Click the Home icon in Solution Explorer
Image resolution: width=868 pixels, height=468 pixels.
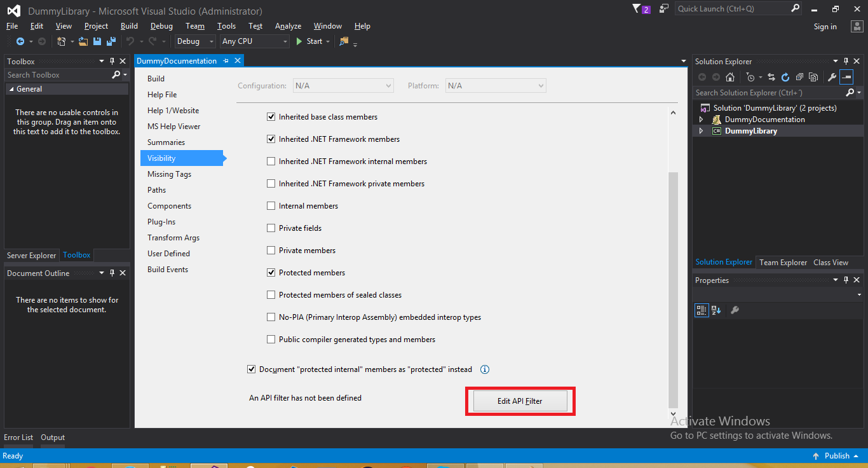pyautogui.click(x=730, y=77)
